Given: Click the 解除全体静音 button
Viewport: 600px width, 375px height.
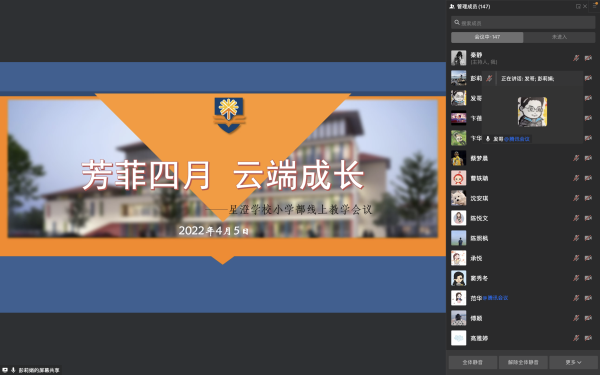Looking at the screenshot, I should 523,362.
